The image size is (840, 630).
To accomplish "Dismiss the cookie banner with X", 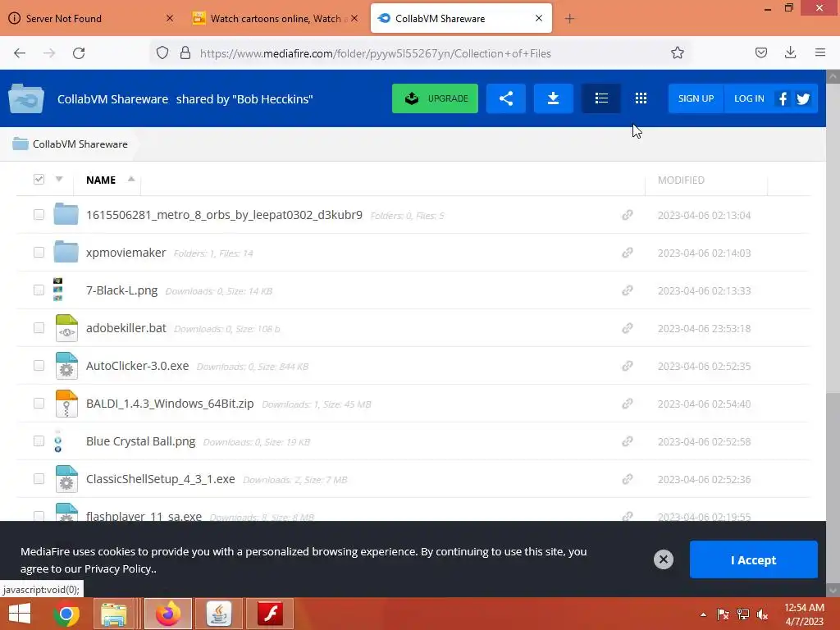I will click(663, 559).
